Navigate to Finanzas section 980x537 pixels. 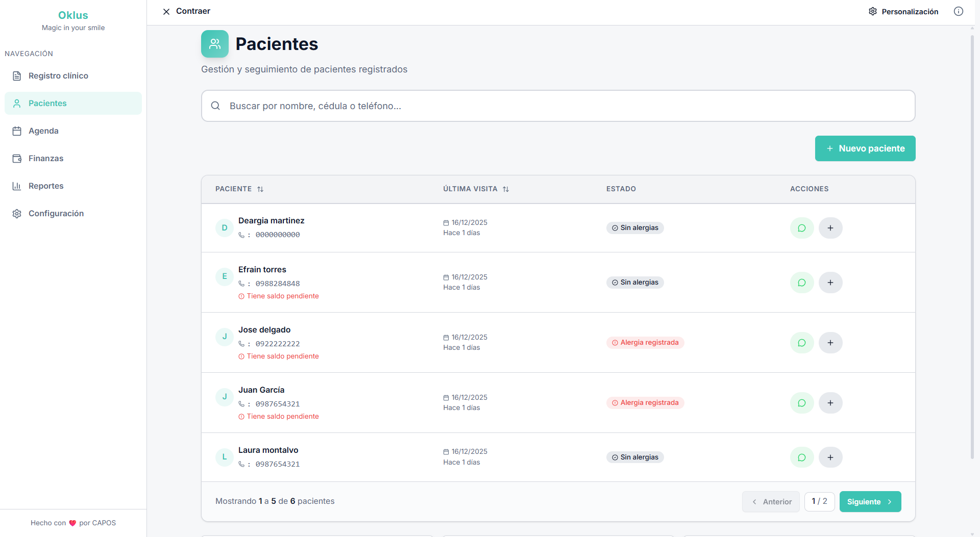click(x=46, y=159)
